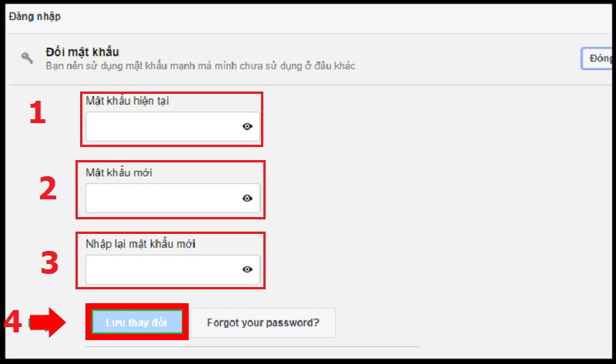Close the panel with the Đóng button

(598, 58)
